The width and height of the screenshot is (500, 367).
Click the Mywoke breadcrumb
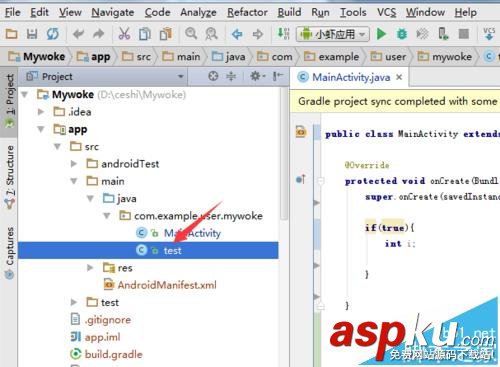37,57
